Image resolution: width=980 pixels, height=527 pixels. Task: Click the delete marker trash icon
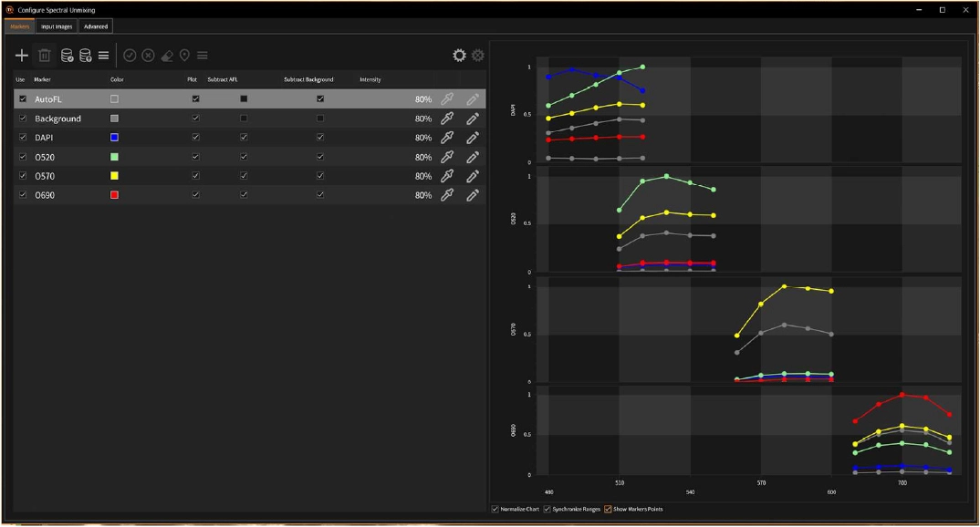44,56
